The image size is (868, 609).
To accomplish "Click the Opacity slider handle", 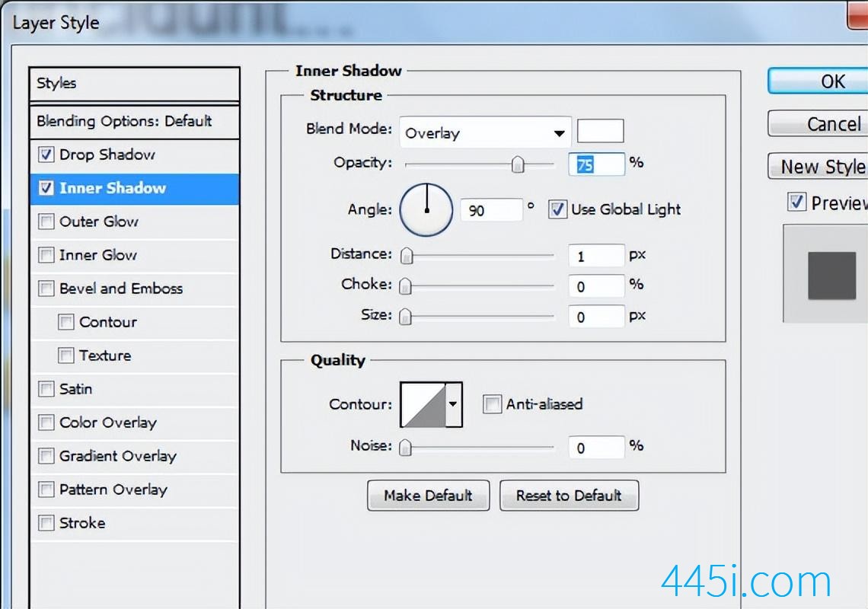I will click(518, 164).
